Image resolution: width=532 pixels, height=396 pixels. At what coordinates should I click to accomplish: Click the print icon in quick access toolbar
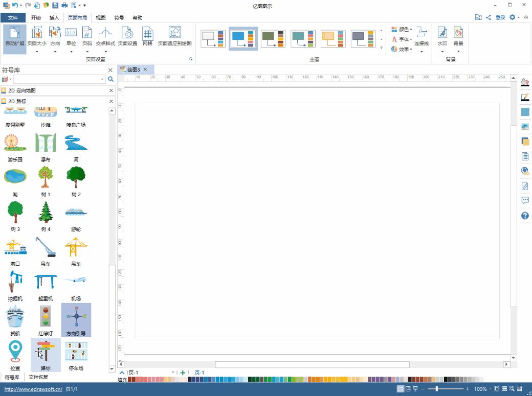(x=64, y=6)
